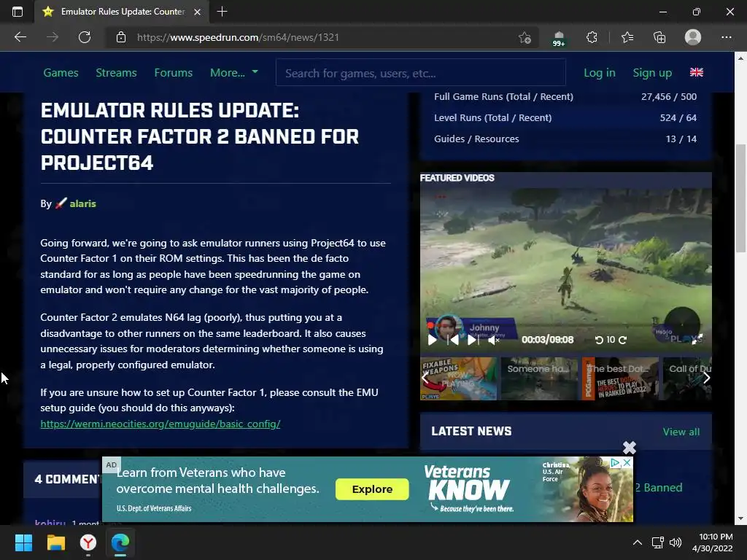The width and height of the screenshot is (747, 560).
Task: Open the wermi.neocities.org emuguide link
Action: pyautogui.click(x=160, y=424)
